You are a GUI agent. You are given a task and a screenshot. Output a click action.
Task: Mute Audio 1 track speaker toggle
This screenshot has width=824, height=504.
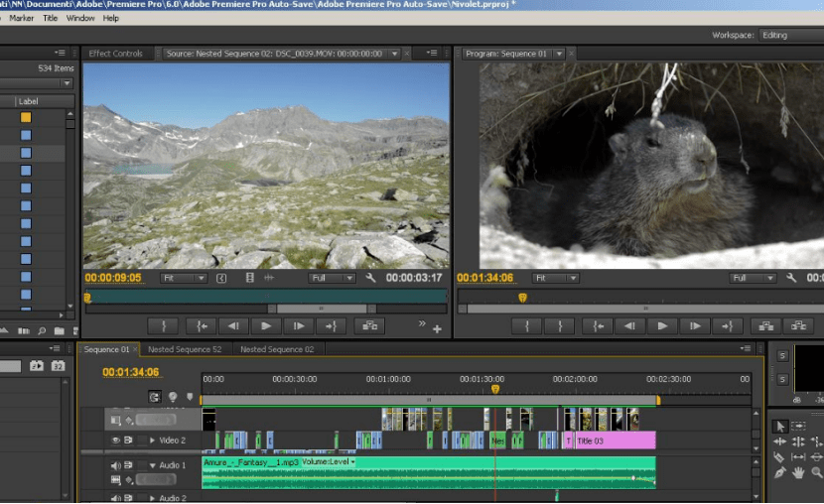116,465
